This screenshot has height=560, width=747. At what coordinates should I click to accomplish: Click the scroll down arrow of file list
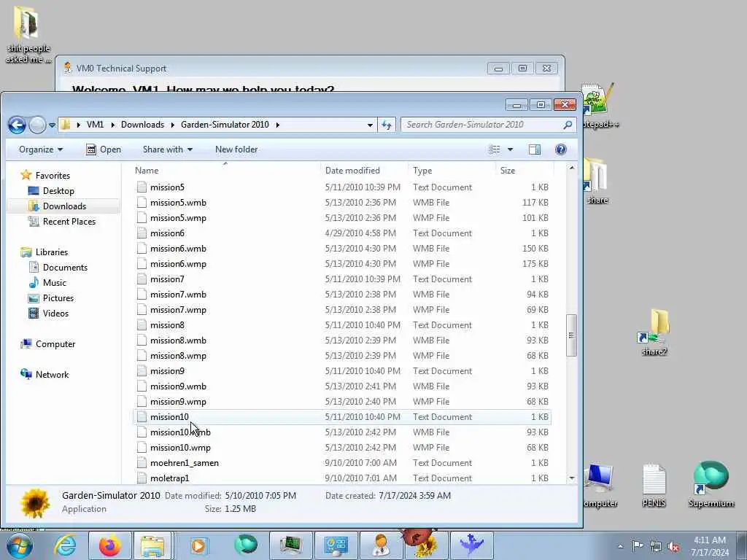click(572, 478)
